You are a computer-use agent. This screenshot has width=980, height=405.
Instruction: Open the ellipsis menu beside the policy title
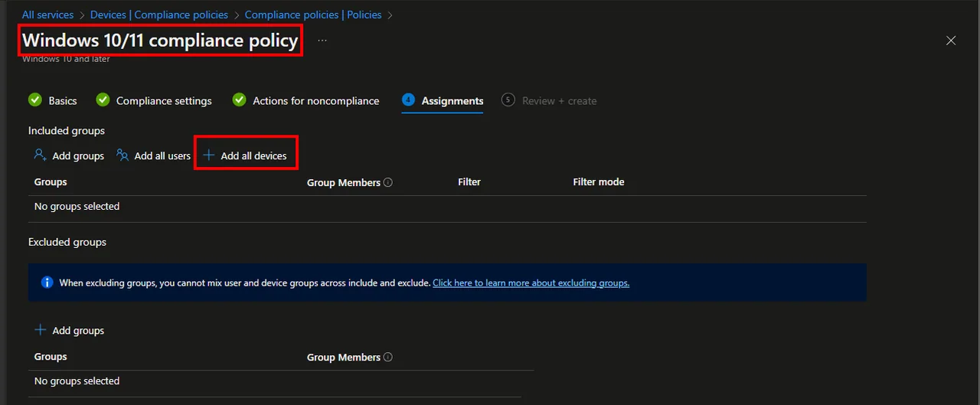(322, 41)
